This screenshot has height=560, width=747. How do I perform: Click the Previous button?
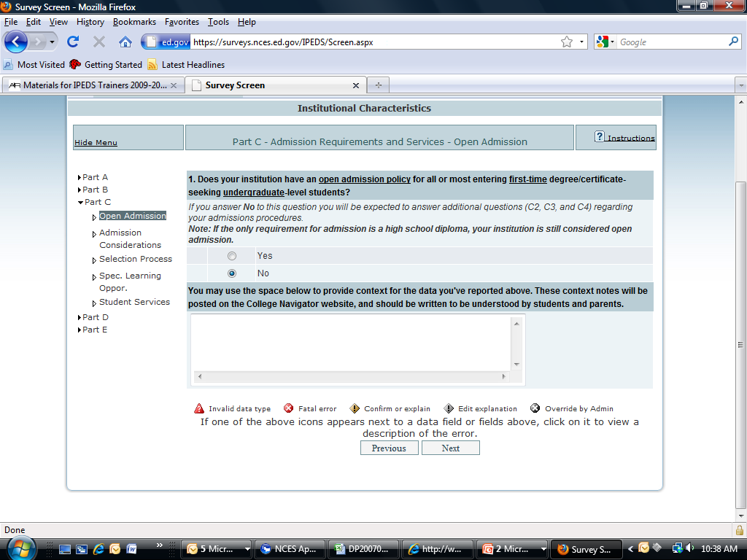(390, 448)
